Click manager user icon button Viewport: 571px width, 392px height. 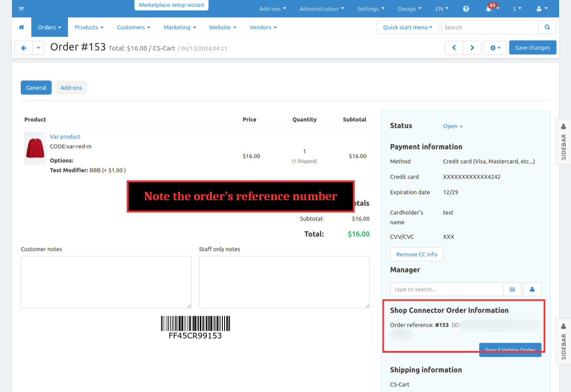(x=532, y=289)
